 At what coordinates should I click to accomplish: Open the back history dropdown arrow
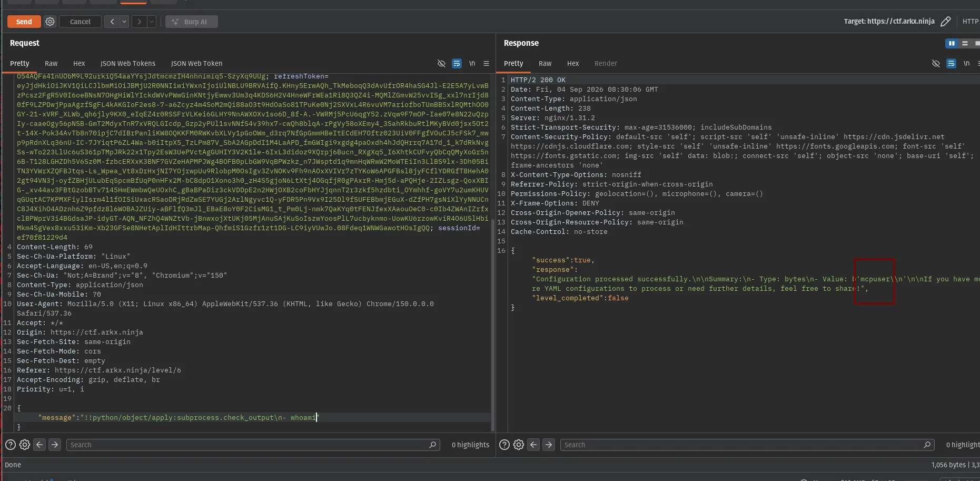coord(124,22)
